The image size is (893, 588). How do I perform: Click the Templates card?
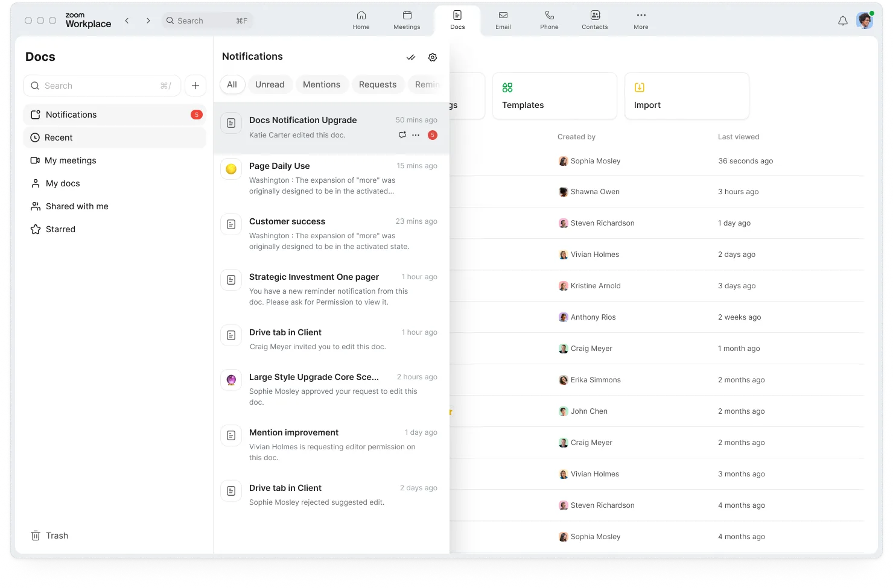pyautogui.click(x=554, y=96)
